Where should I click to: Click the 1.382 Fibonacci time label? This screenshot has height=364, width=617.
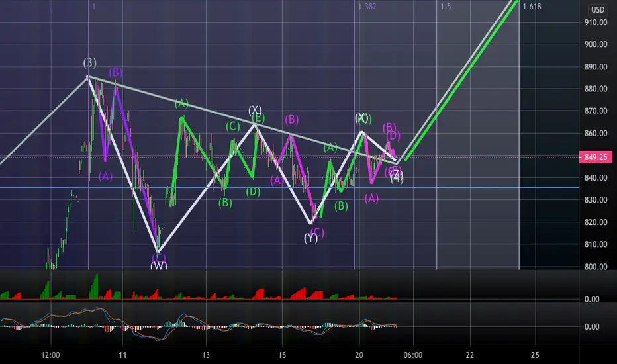coord(367,7)
